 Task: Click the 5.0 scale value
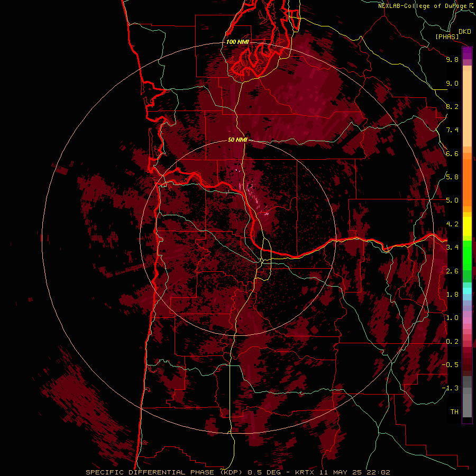[452, 200]
